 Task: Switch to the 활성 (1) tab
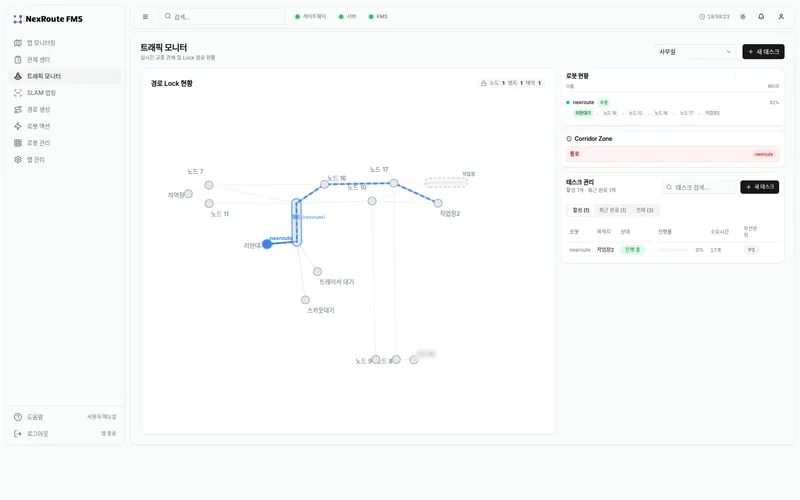[x=581, y=210]
